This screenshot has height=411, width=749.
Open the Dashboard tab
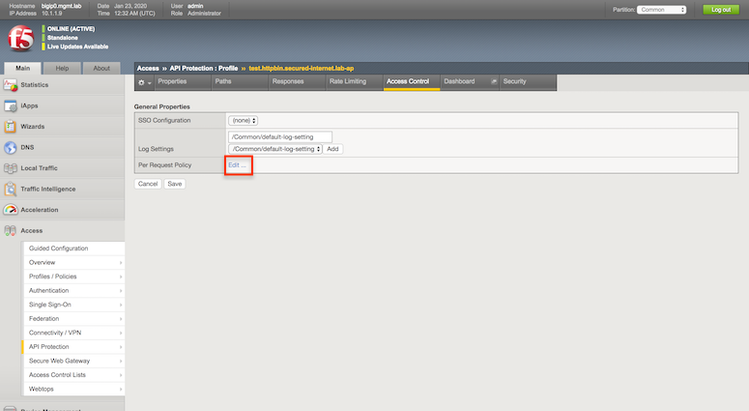460,82
